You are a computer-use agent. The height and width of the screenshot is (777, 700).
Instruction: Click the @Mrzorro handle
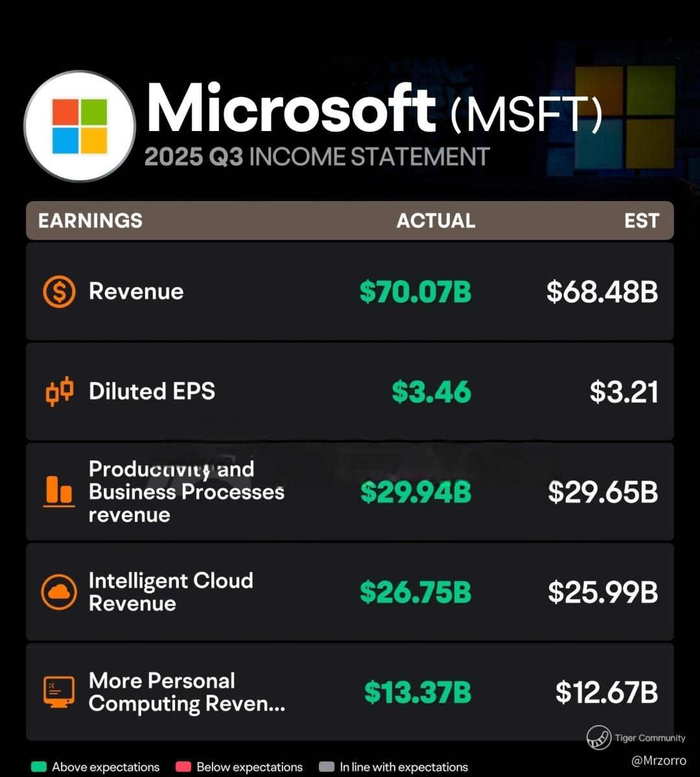coord(659,760)
